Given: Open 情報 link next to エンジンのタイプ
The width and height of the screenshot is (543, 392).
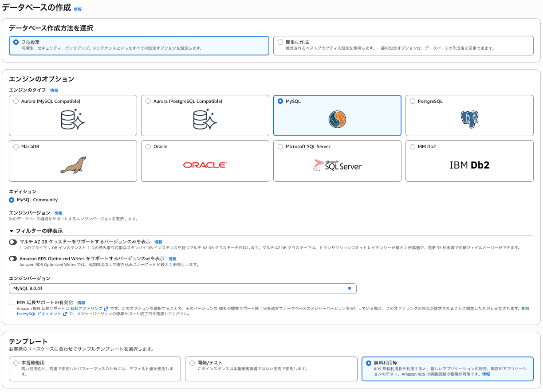Looking at the screenshot, I should tap(54, 90).
